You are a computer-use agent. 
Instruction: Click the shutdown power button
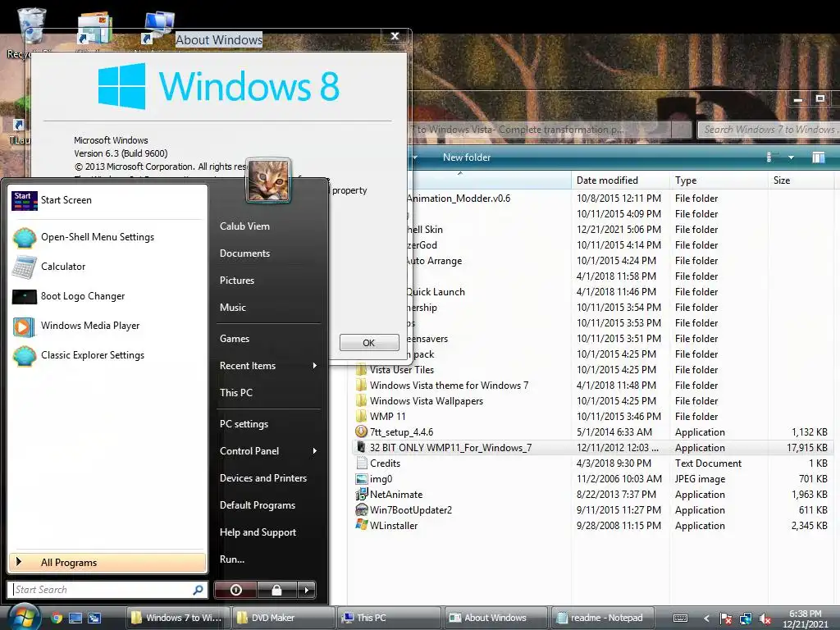click(235, 590)
